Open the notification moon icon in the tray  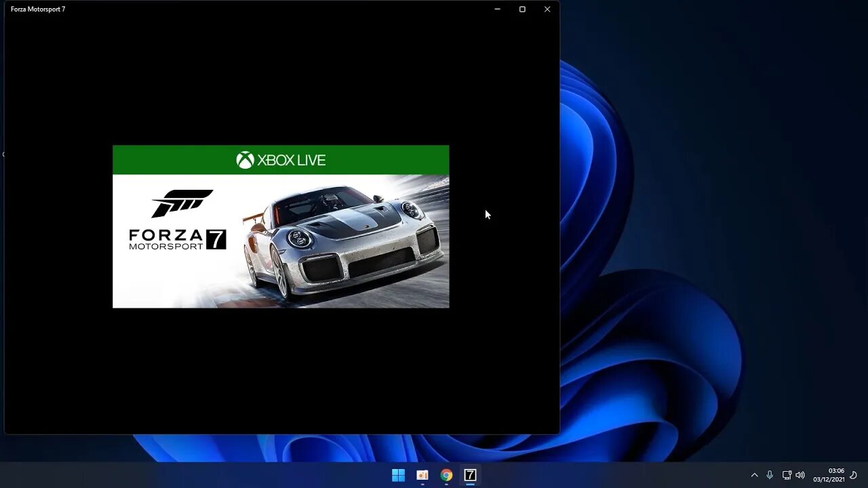pos(854,475)
